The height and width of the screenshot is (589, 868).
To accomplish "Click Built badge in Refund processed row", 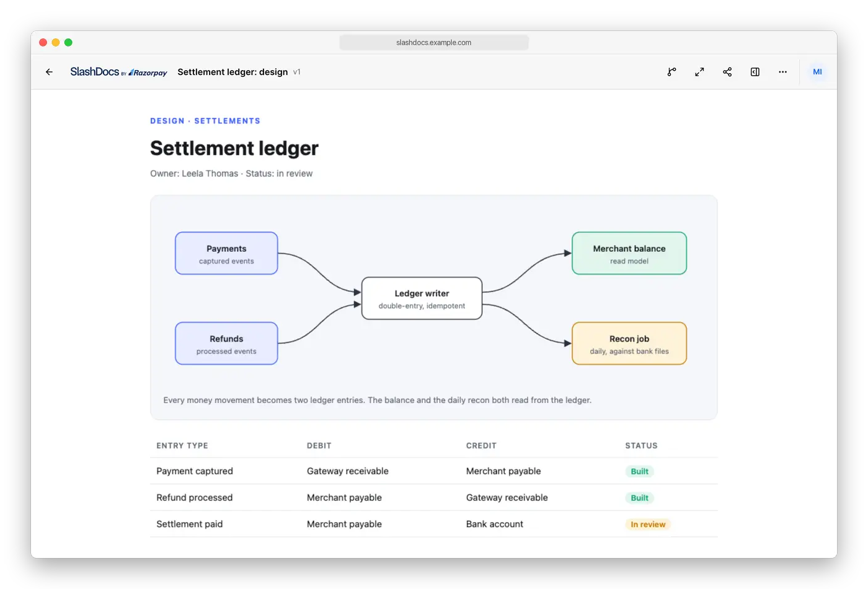I will [x=639, y=498].
